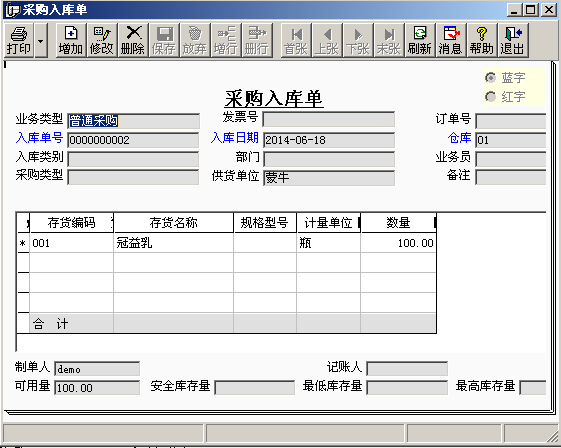Screen dimensions: 561x448
Task: Select the 修改 edit toolbar icon
Action: click(x=102, y=40)
